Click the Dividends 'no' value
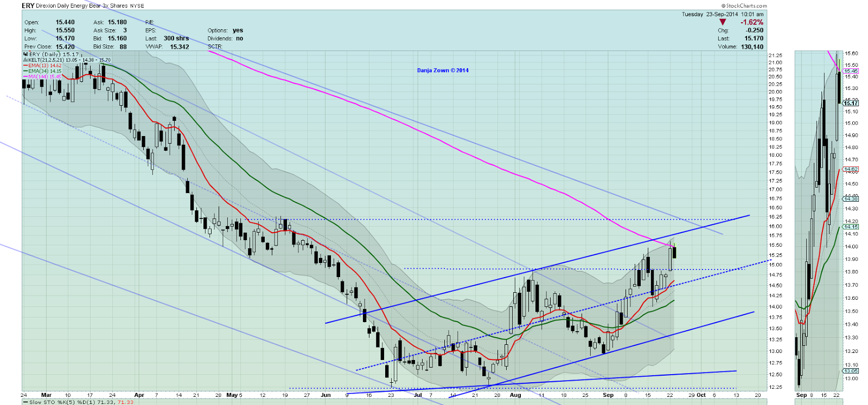The width and height of the screenshot is (868, 405). tap(239, 38)
